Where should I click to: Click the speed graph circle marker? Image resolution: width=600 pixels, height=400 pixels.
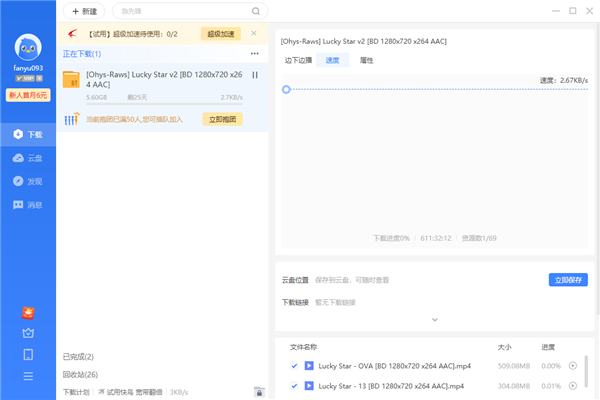[286, 90]
